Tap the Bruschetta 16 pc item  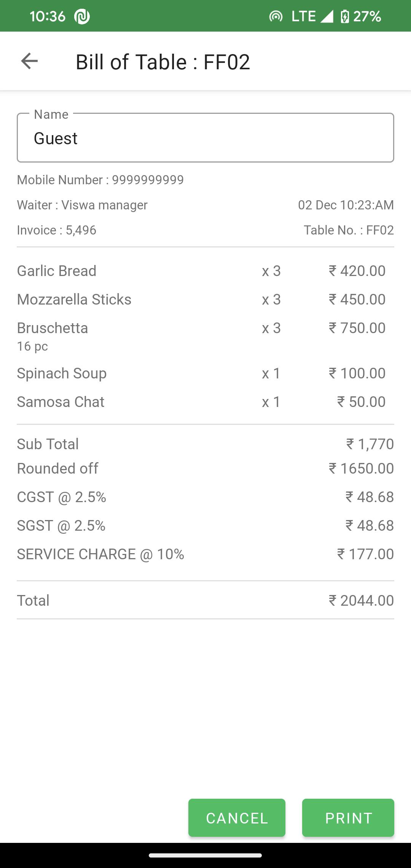click(205, 337)
